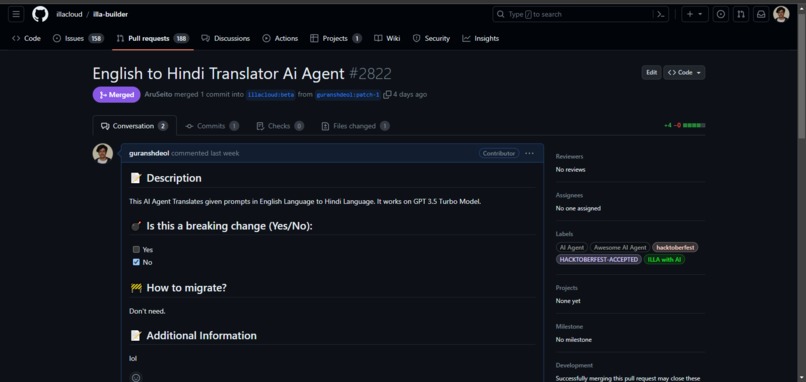The width and height of the screenshot is (806, 382).
Task: Click the Awesome AI Agent label
Action: pos(620,247)
